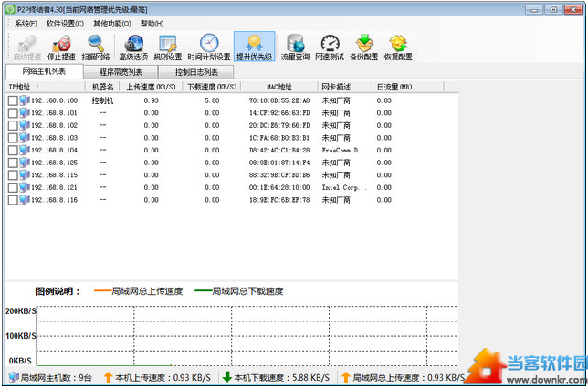Open the 其他功能(O) menu
The image size is (588, 389).
[x=112, y=24]
